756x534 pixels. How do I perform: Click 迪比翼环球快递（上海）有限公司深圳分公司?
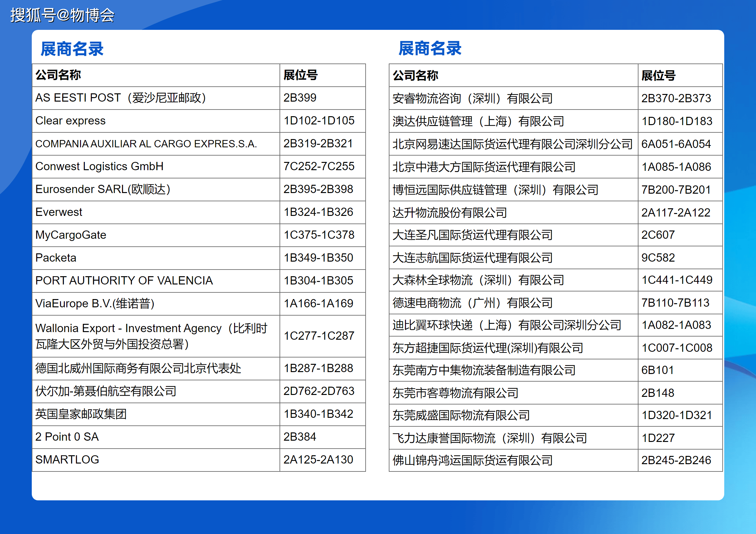507,325
